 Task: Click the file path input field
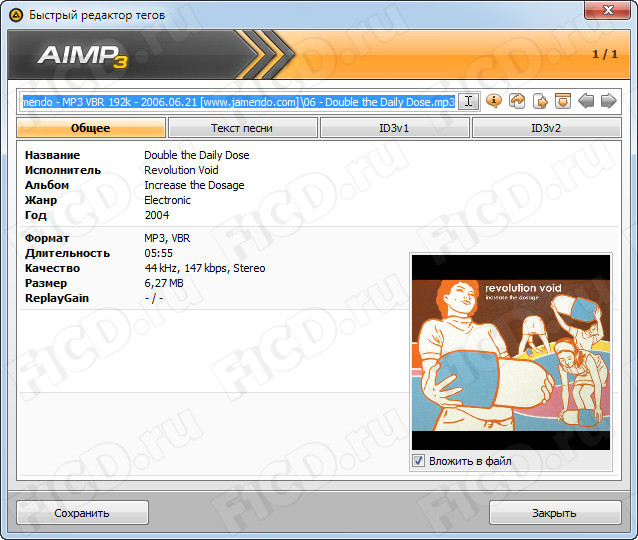pyautogui.click(x=238, y=102)
